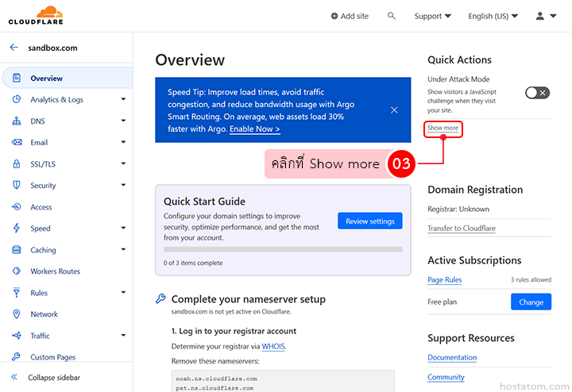Expand the Caching sidebar section

coord(123,250)
